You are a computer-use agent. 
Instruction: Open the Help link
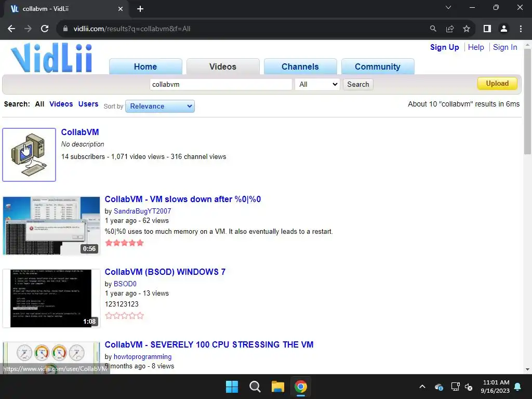[476, 47]
